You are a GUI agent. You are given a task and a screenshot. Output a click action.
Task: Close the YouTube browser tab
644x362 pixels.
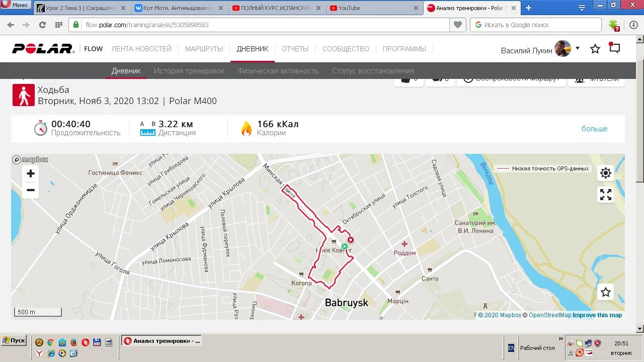point(416,8)
